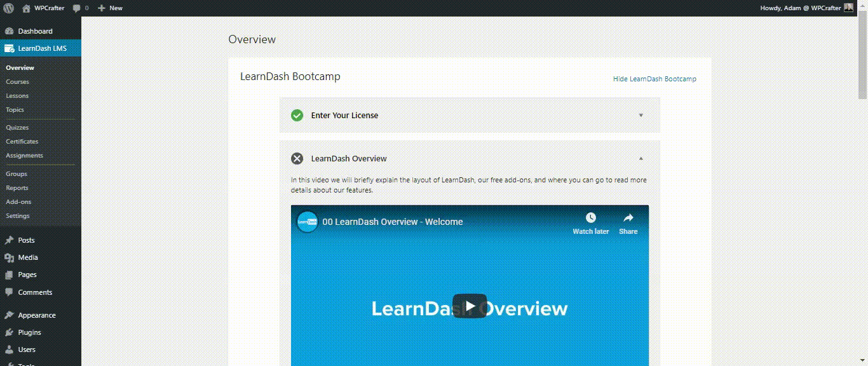Image resolution: width=868 pixels, height=366 pixels.
Task: Click the LearnDash channel logo on video
Action: point(308,222)
